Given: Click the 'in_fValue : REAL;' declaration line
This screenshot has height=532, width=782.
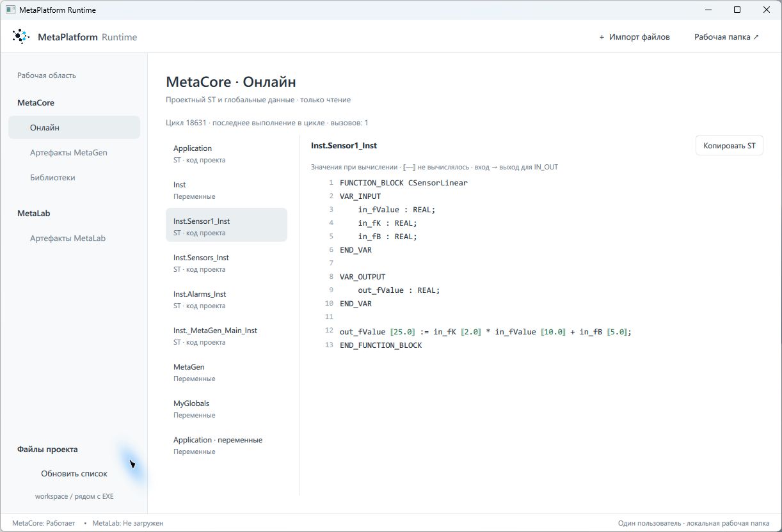Looking at the screenshot, I should pyautogui.click(x=397, y=210).
